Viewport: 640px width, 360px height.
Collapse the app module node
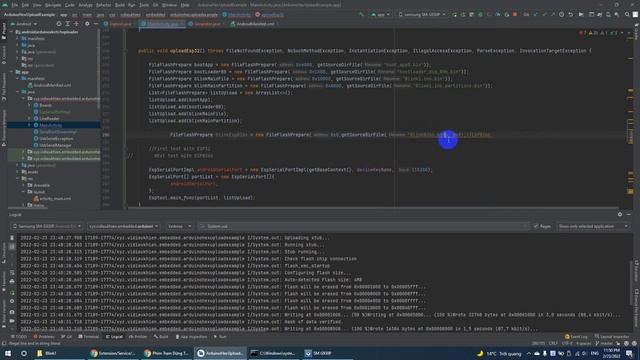point(12,72)
